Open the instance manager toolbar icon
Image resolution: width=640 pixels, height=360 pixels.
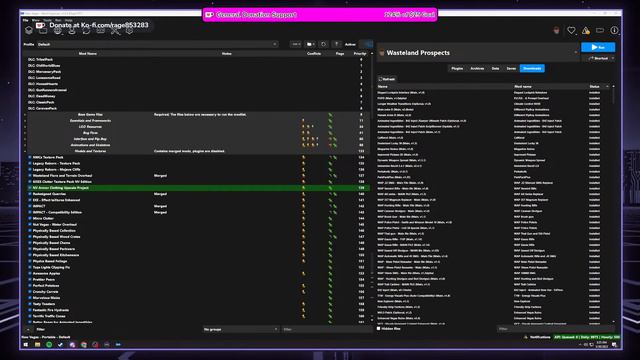tap(29, 30)
